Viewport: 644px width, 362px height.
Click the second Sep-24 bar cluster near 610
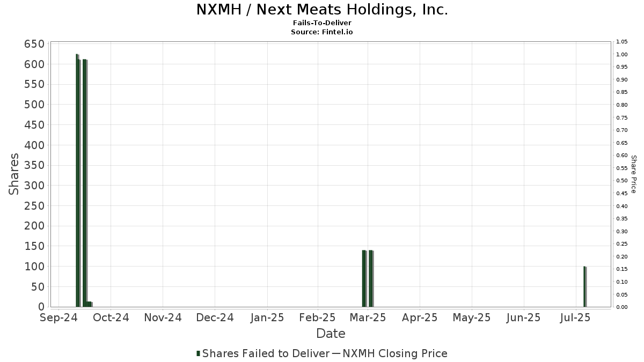tap(85, 183)
